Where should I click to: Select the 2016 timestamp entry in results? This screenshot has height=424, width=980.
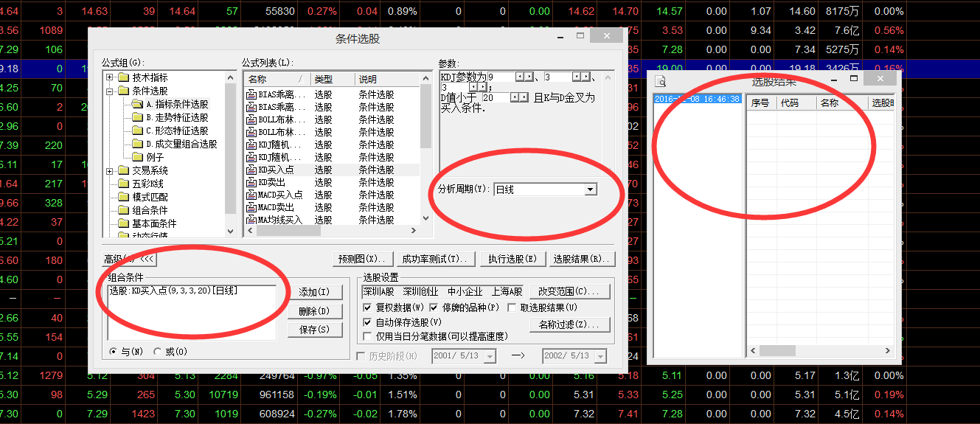tap(697, 99)
